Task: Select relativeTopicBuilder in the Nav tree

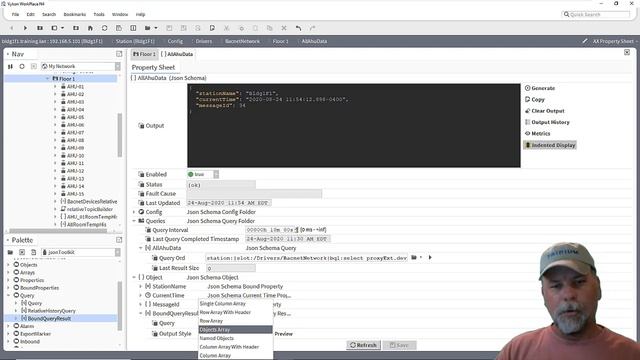Action: (x=90, y=209)
